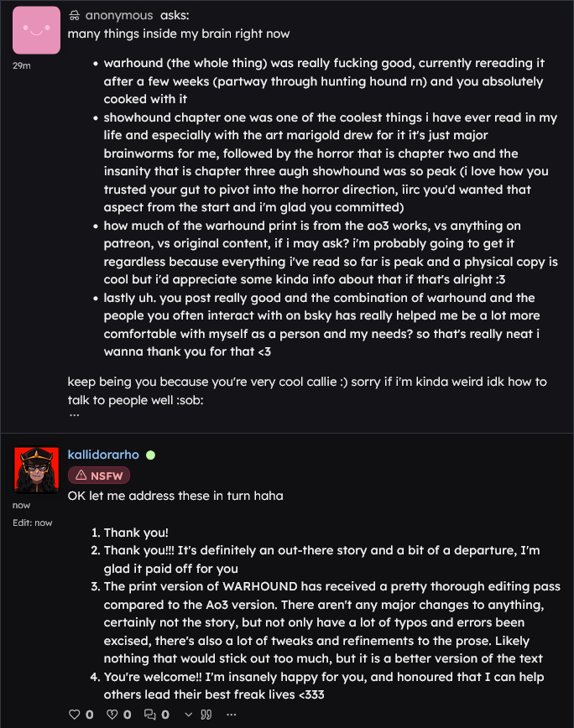
Task: Open kallidorarho's avatar picture
Action: 37,470
